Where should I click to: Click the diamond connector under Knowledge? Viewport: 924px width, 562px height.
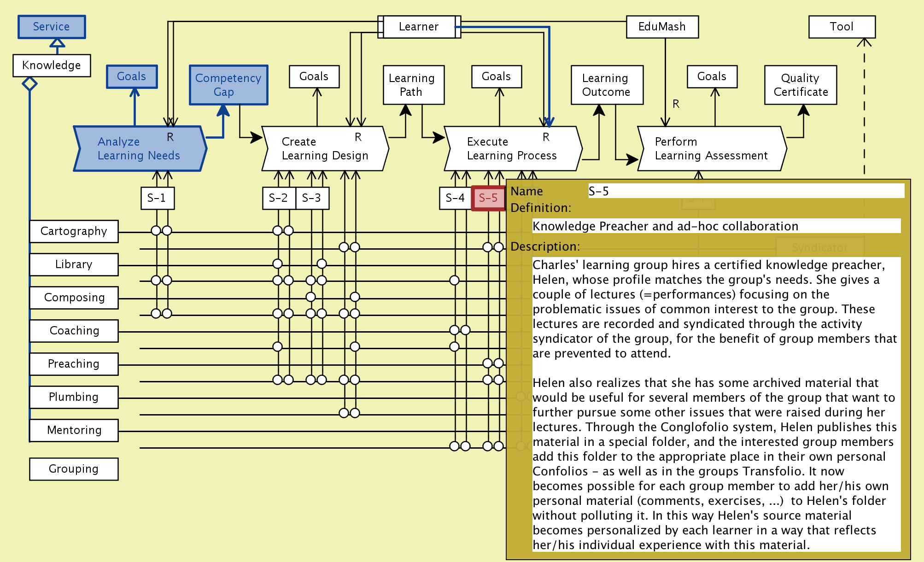(30, 84)
